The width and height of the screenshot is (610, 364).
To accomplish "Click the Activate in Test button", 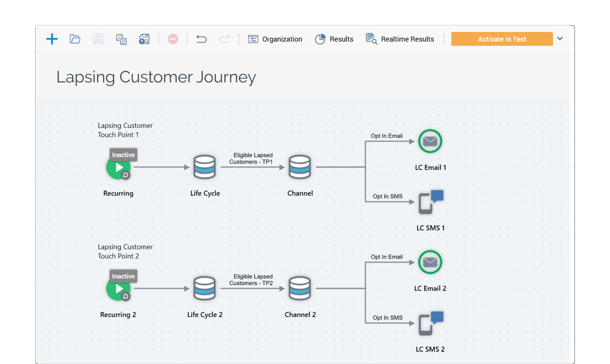I will (x=501, y=39).
